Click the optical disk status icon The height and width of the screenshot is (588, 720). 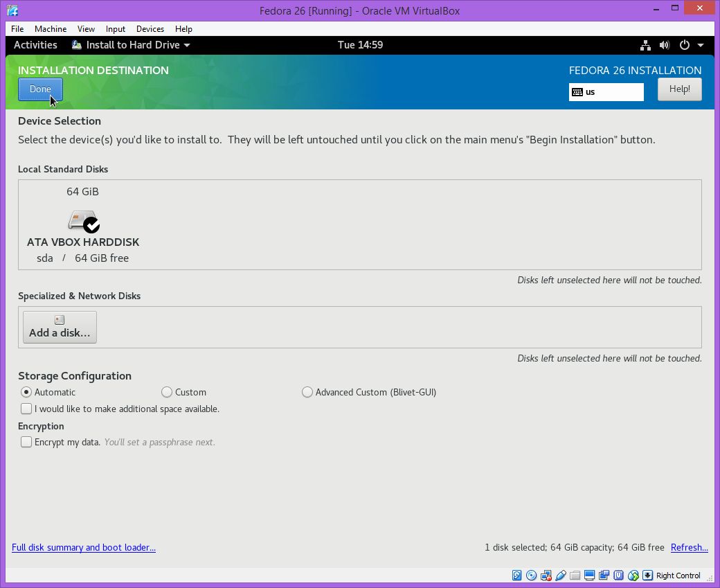click(531, 575)
